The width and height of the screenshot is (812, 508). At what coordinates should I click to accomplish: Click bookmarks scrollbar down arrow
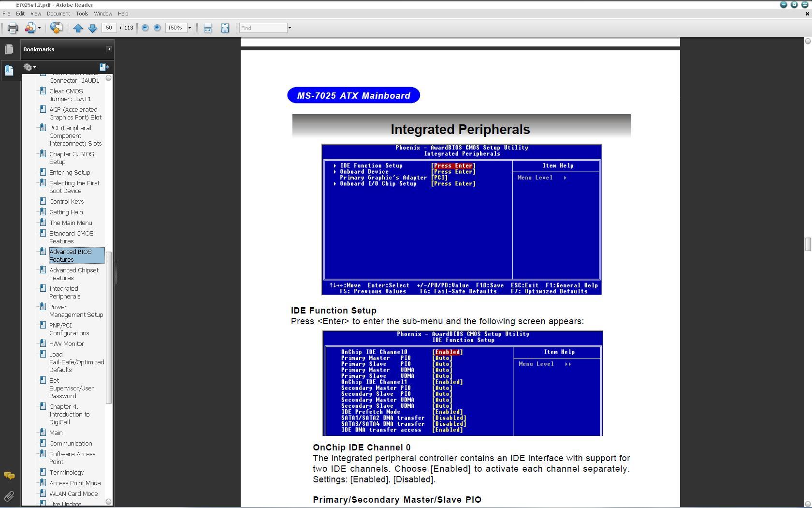(109, 502)
